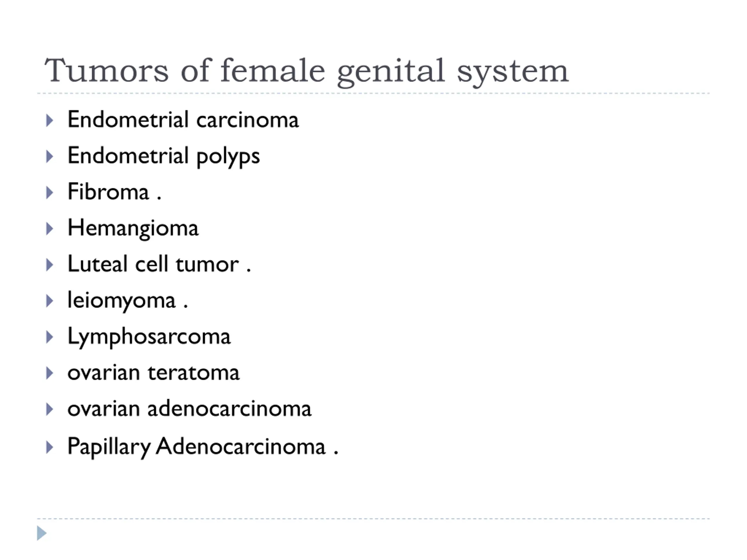Screen dimensions: 747x560
Task: Click the arrow bullet beside Luteal cell tumor
Action: 50,265
